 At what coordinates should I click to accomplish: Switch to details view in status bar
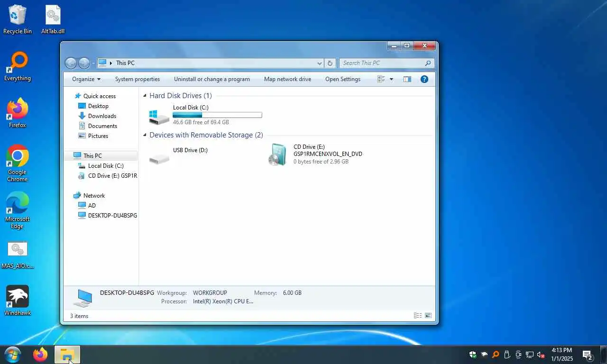pos(418,316)
